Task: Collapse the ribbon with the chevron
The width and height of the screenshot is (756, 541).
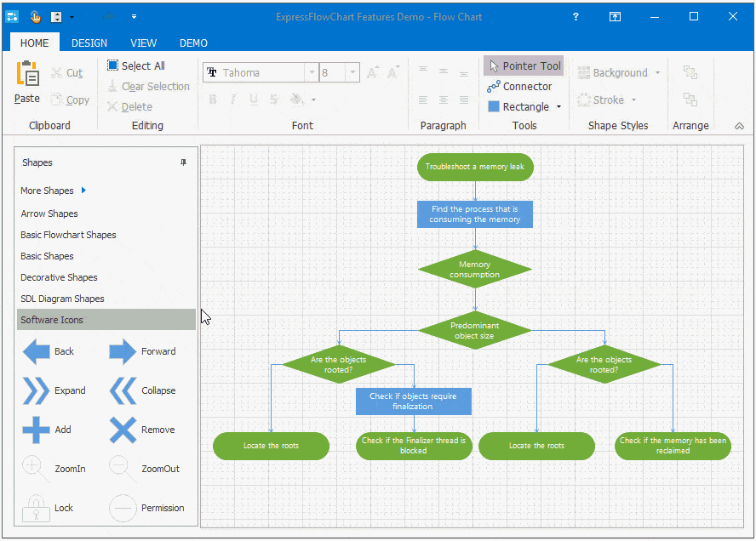Action: pos(739,126)
